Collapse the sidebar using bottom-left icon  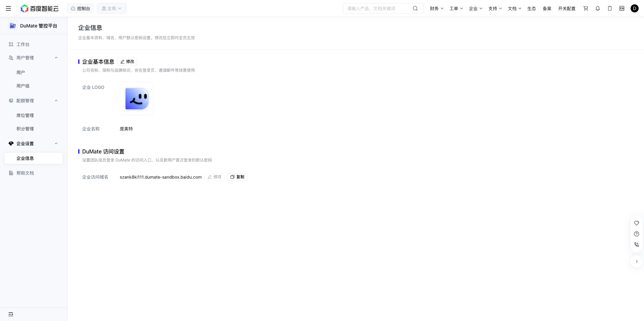tap(11, 314)
